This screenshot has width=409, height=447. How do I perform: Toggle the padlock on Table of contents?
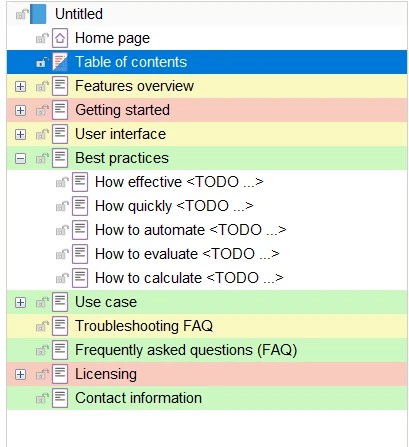[x=42, y=62]
